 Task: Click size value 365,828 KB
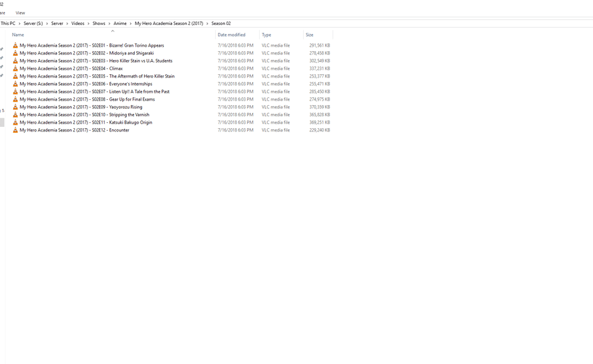320,114
